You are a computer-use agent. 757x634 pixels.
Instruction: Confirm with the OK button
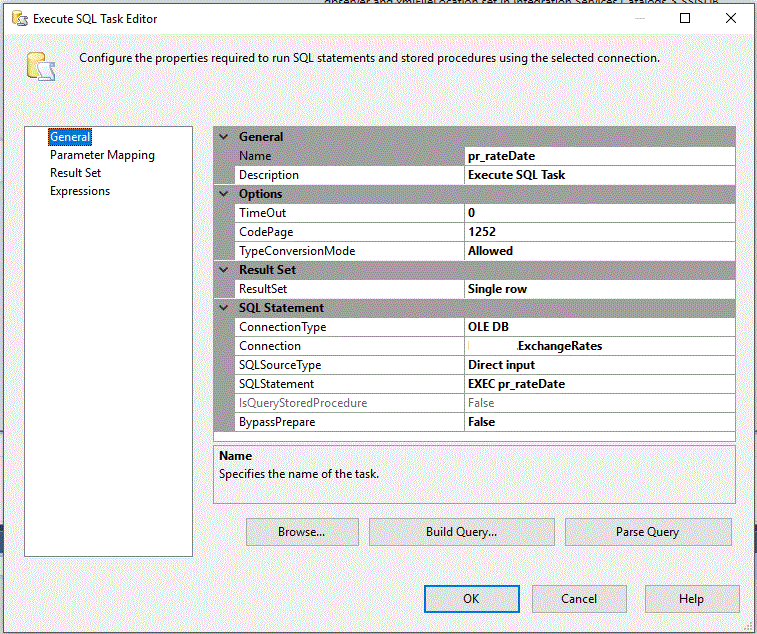pyautogui.click(x=472, y=599)
